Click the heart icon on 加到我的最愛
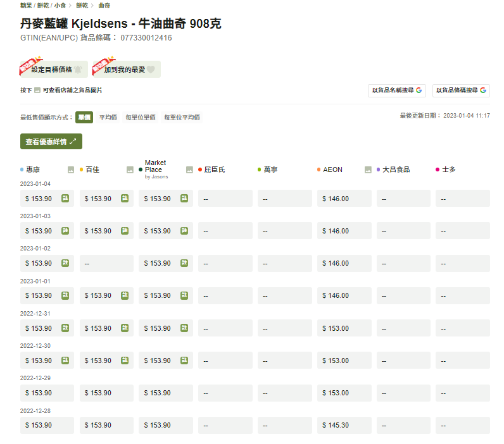Image resolution: width=504 pixels, height=444 pixels. pos(151,69)
